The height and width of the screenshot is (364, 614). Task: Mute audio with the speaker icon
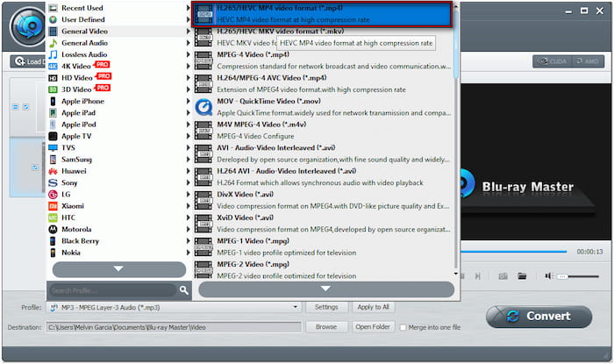548,276
